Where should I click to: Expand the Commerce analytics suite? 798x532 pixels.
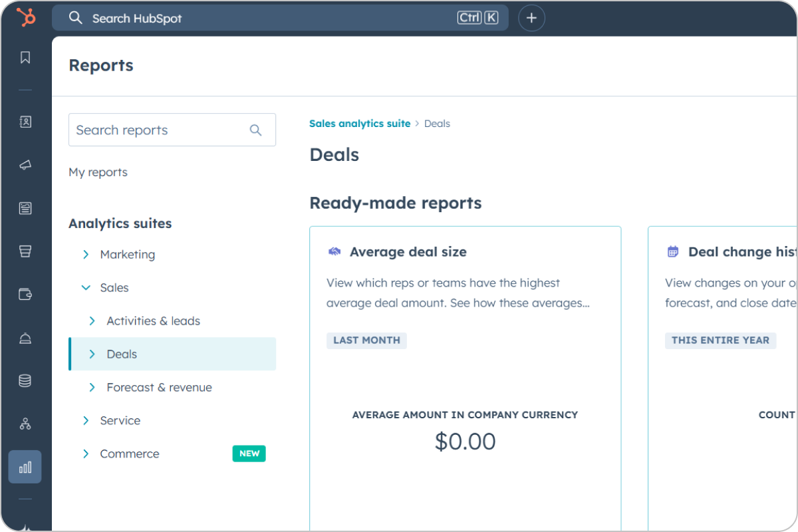(85, 454)
